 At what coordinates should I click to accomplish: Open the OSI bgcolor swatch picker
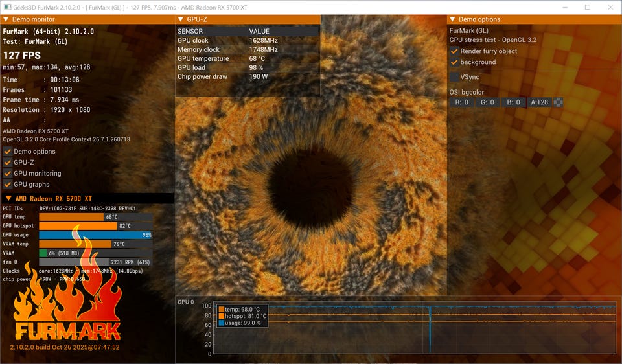pos(558,102)
